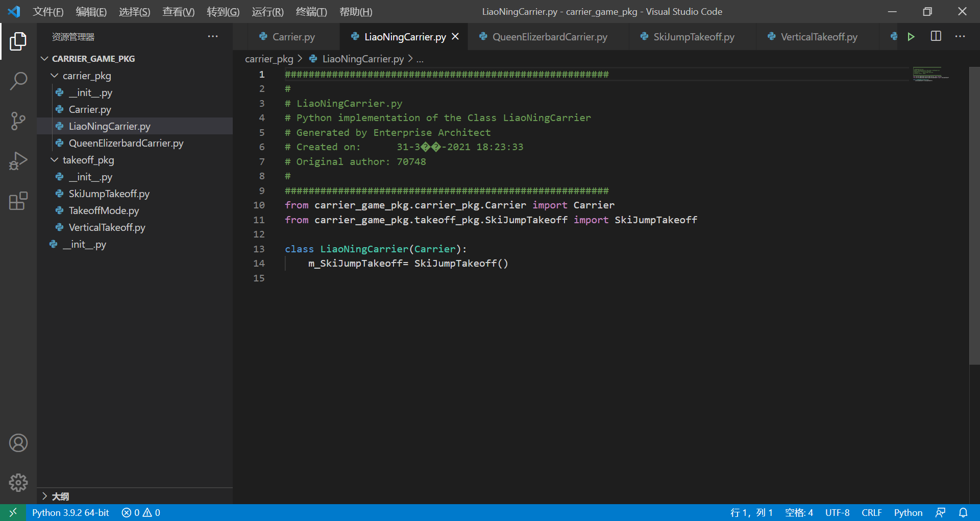Open __init__.py under takeoff_pkg

[135, 177]
